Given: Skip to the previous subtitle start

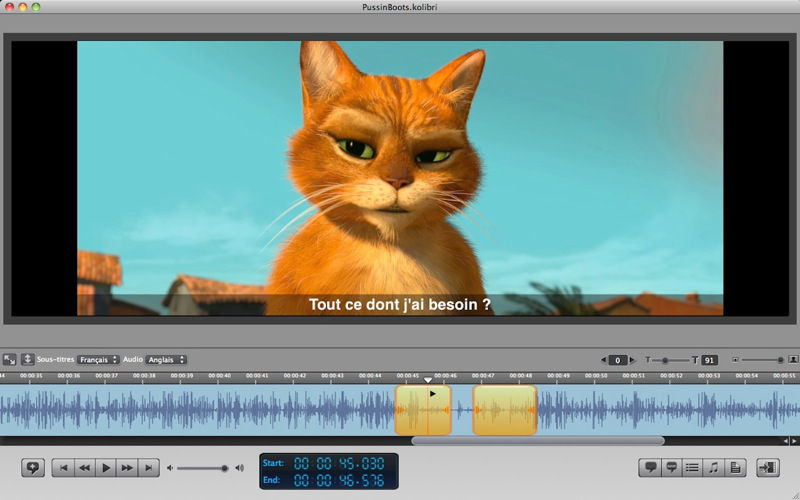Looking at the screenshot, I should pos(63,467).
